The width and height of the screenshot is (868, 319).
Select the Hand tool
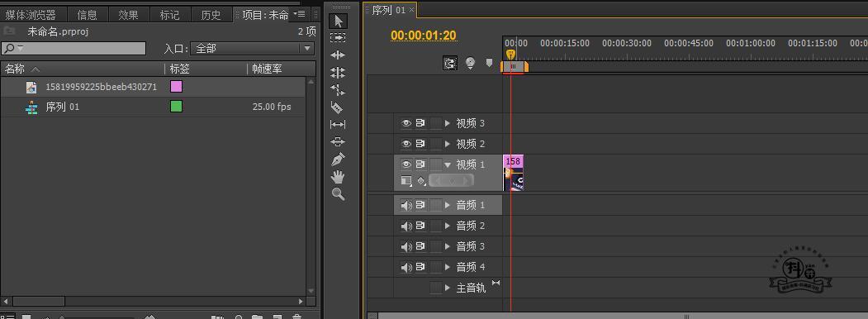click(x=338, y=177)
